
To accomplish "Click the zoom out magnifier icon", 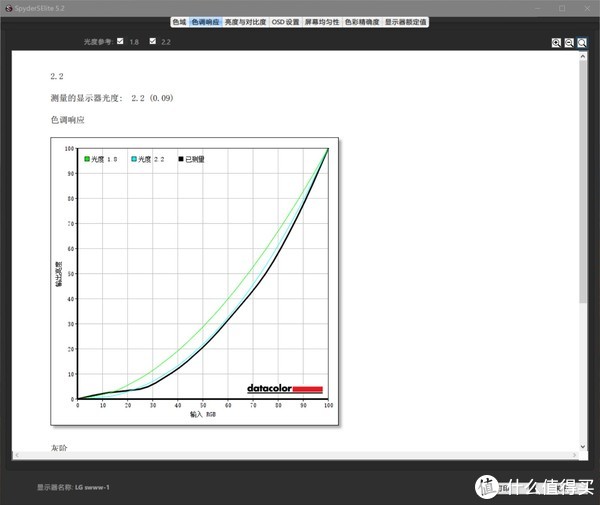I will (569, 42).
